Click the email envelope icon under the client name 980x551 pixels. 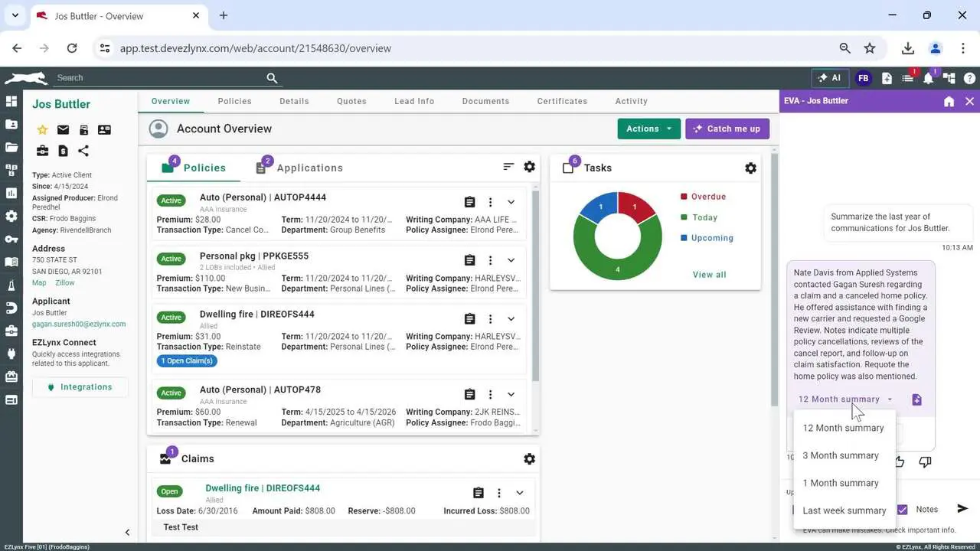pyautogui.click(x=63, y=130)
